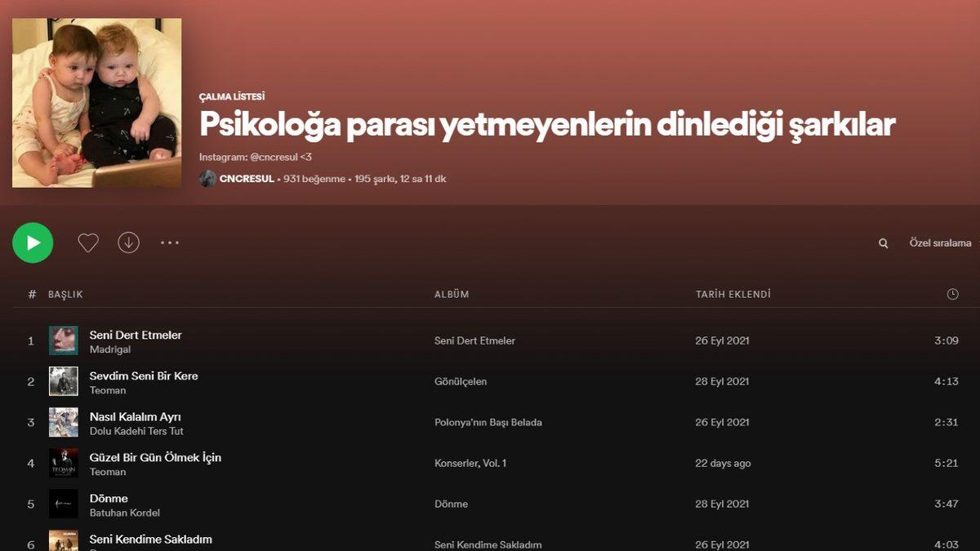Click the CNCRESUL profile avatar icon
The height and width of the screenshot is (551, 980).
point(208,178)
